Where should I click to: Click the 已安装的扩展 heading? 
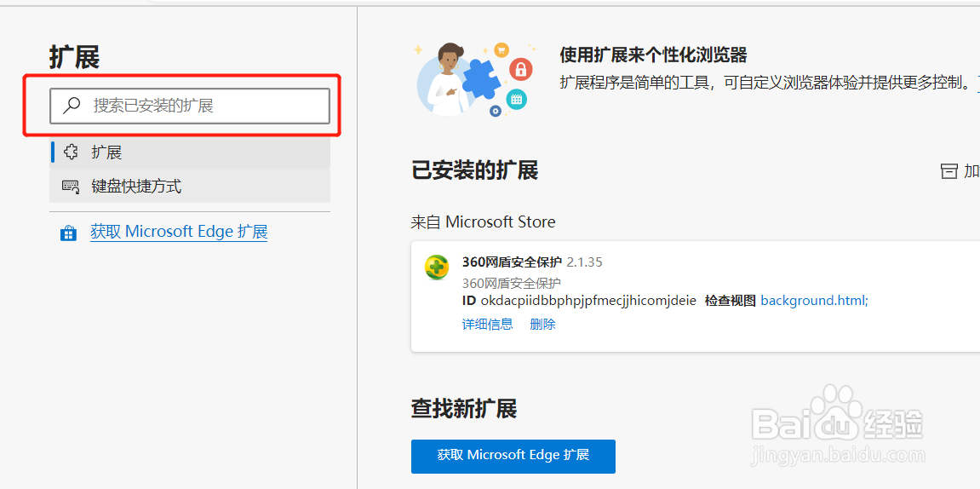[474, 170]
